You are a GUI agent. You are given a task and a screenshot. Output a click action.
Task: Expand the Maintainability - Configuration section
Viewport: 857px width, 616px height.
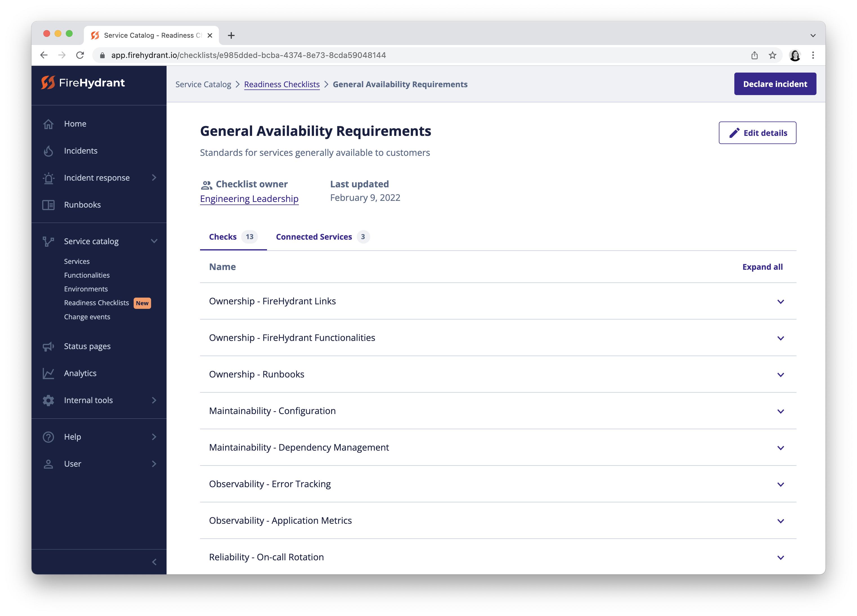tap(780, 410)
